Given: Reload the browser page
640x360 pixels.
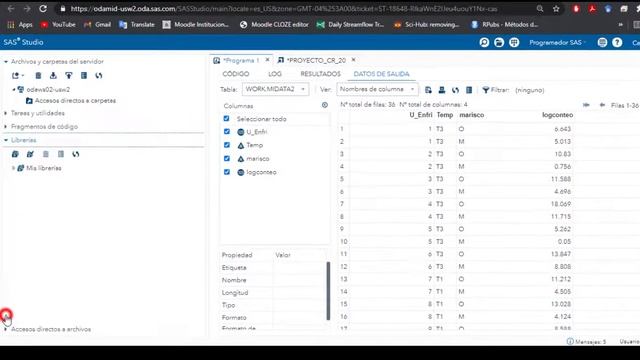Looking at the screenshot, I should pos(43,9).
